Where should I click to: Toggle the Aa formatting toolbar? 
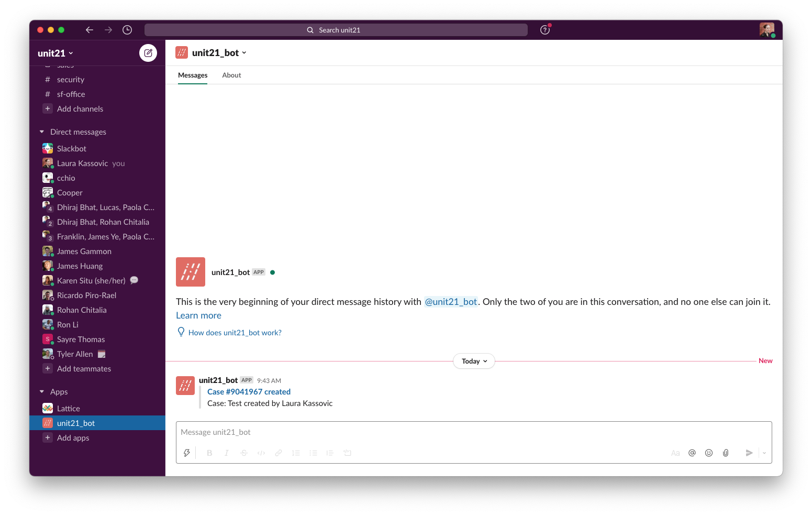tap(675, 453)
